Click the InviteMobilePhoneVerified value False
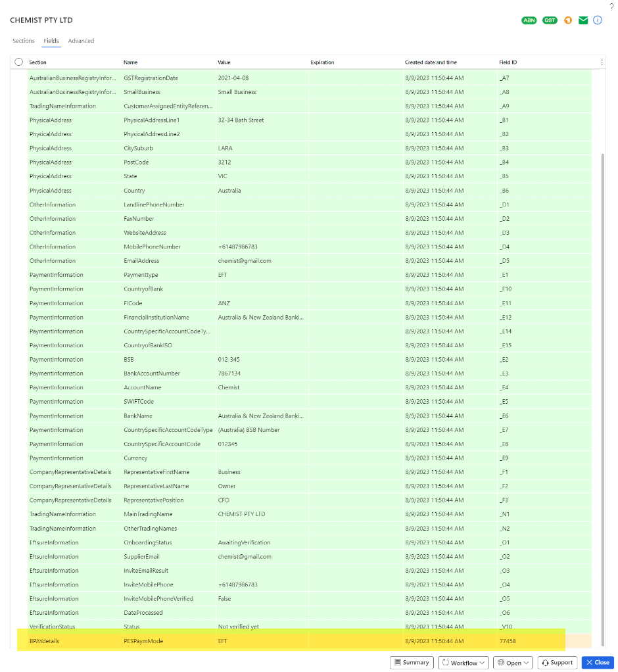Viewport: 618px width, 672px height. click(x=225, y=599)
